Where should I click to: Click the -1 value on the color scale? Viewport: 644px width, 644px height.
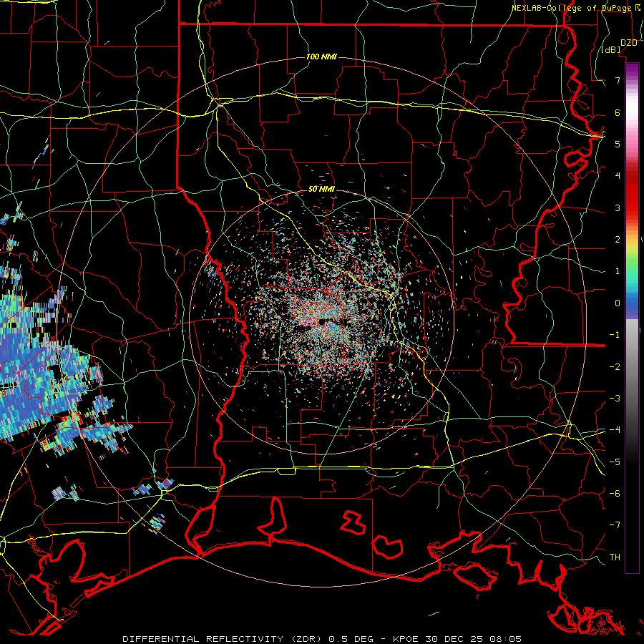615,335
